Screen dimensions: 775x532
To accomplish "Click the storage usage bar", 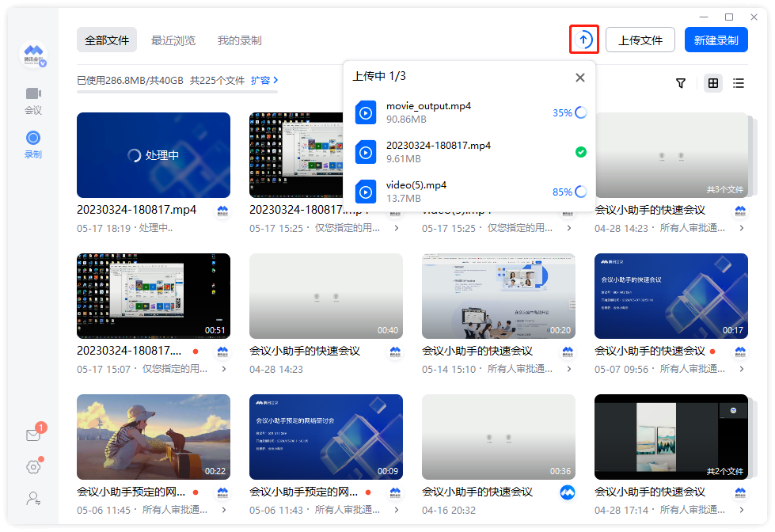I will [x=177, y=92].
